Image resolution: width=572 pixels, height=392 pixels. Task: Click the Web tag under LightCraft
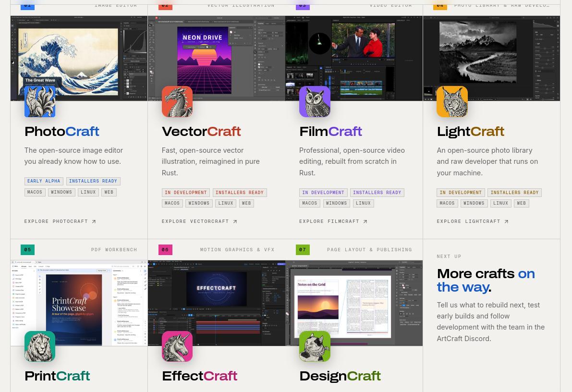click(522, 203)
